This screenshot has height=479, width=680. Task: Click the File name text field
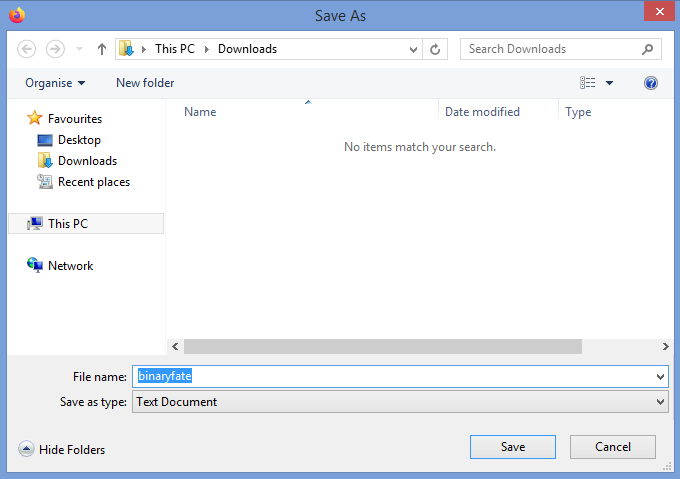[x=400, y=376]
